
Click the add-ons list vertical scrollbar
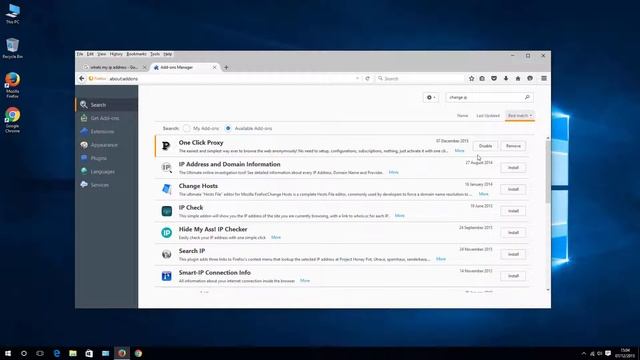pos(548,171)
